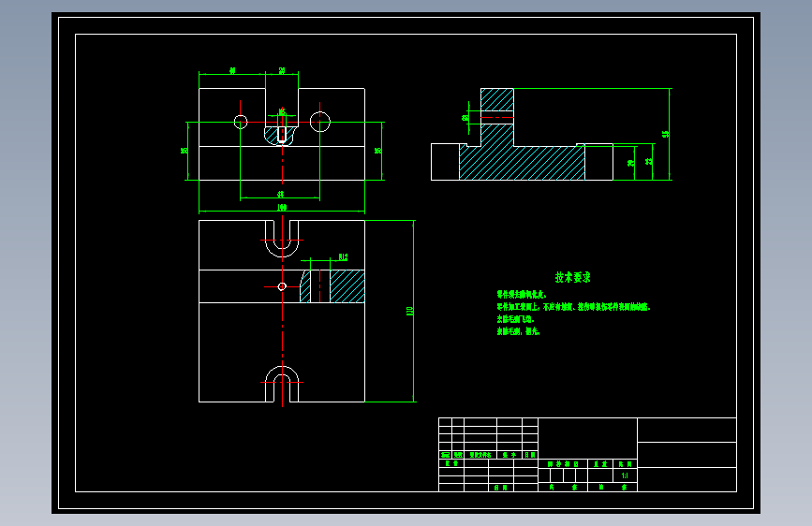The image size is (812, 526).
Task: Click the small circle at plan view center
Action: tap(282, 286)
